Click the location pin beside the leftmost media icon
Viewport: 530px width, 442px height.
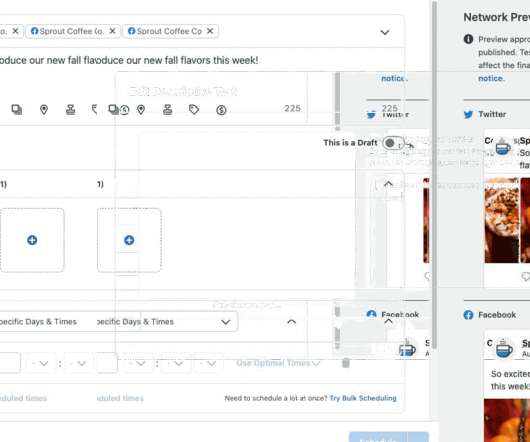44,109
